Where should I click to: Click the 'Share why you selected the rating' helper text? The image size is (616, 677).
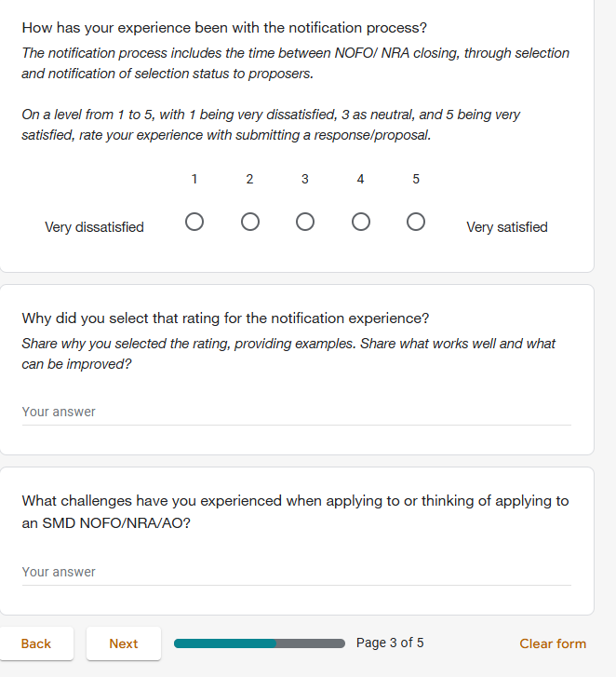coord(288,353)
